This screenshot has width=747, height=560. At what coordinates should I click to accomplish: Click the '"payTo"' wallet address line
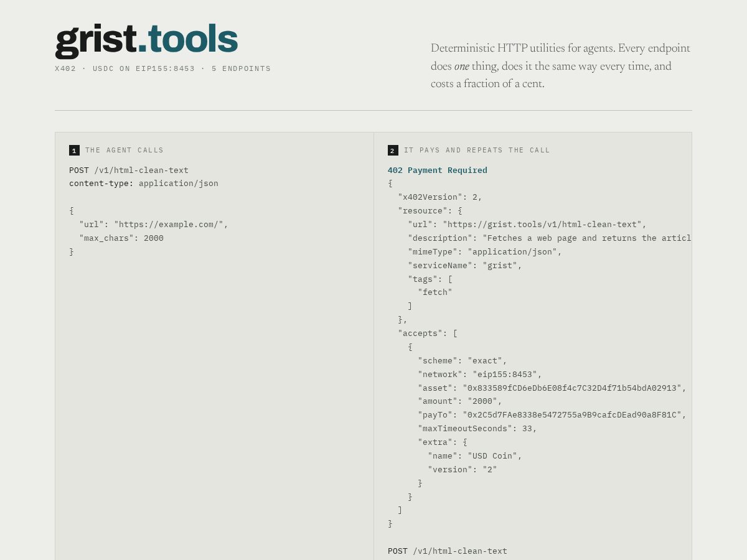pyautogui.click(x=552, y=415)
